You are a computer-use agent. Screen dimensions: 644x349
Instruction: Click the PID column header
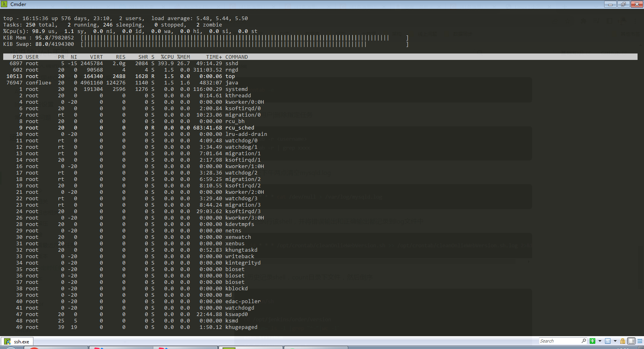(18, 57)
